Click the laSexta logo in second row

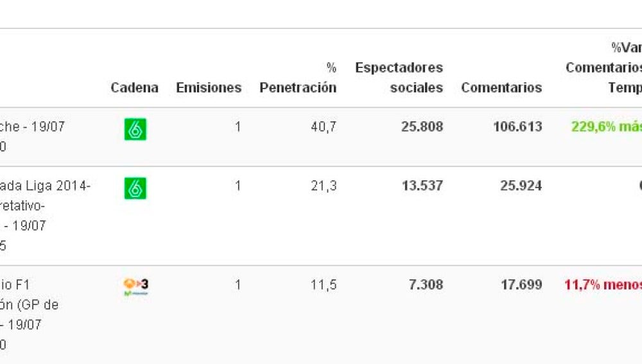[135, 188]
